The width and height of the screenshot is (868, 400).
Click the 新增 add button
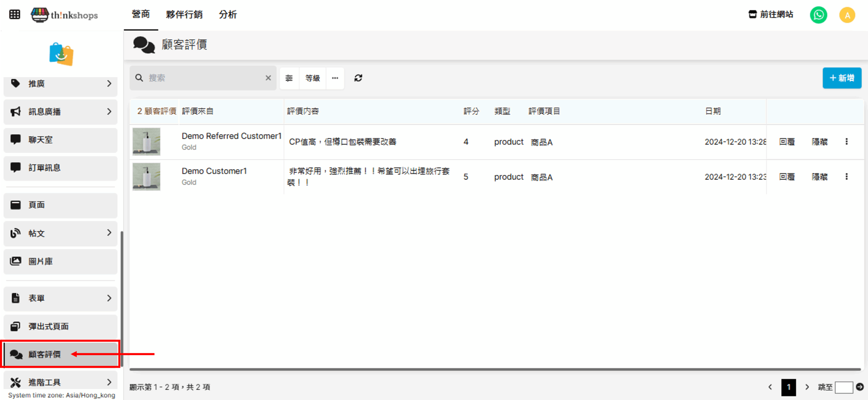coord(842,78)
